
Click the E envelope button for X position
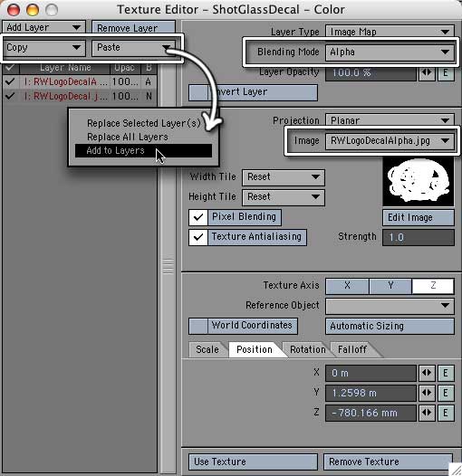click(x=446, y=373)
